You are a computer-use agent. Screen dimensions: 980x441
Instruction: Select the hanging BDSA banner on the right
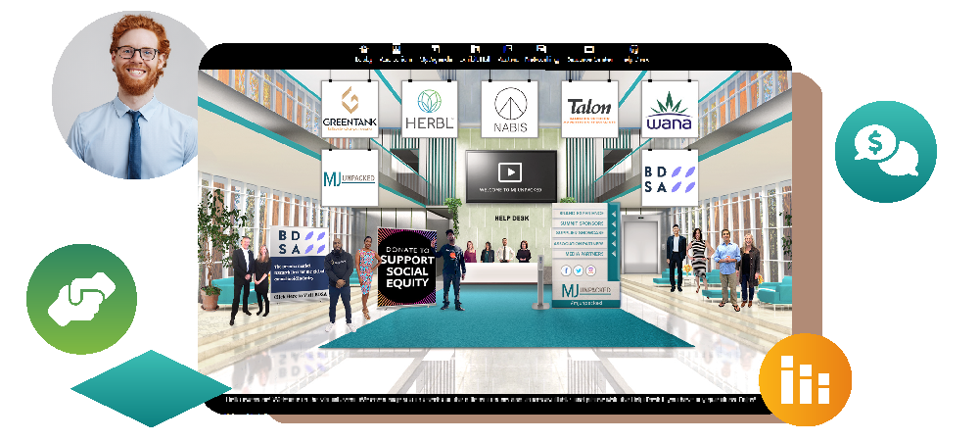[670, 177]
